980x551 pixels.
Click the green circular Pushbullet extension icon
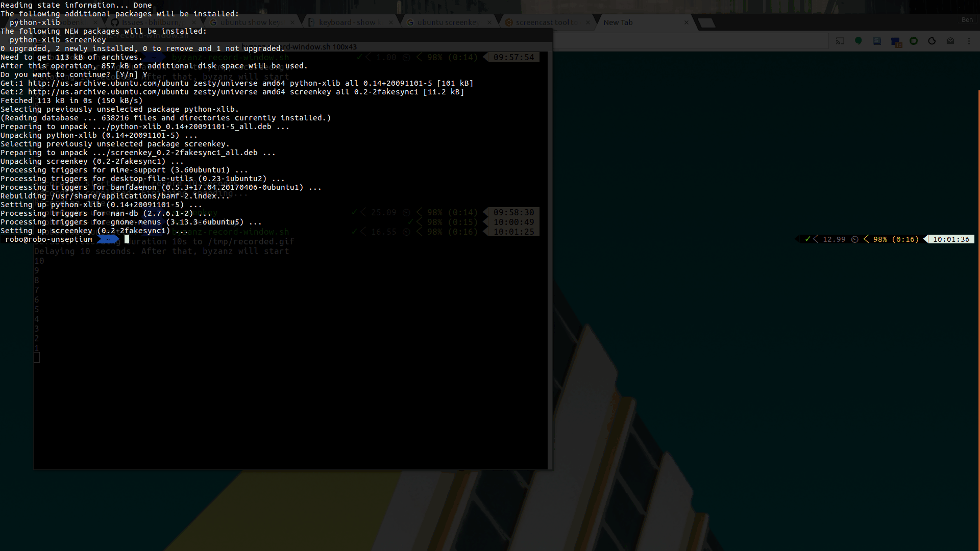(x=914, y=41)
